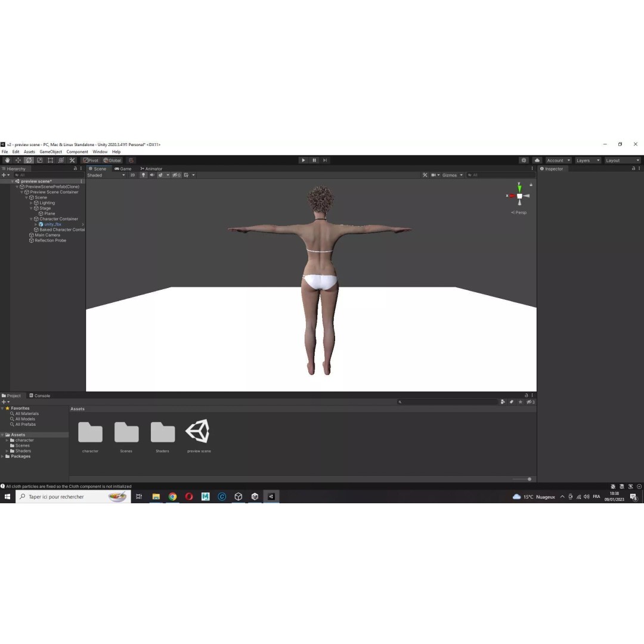Expand the Packages folder in Project
Image resolution: width=644 pixels, height=644 pixels.
coord(3,456)
